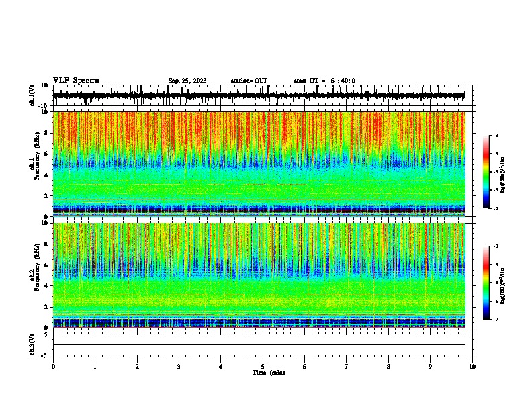Screen dimensions: 532x411
Task: Click the ch.2 'Frequency (kHz)' axis label
Action: click(38, 268)
